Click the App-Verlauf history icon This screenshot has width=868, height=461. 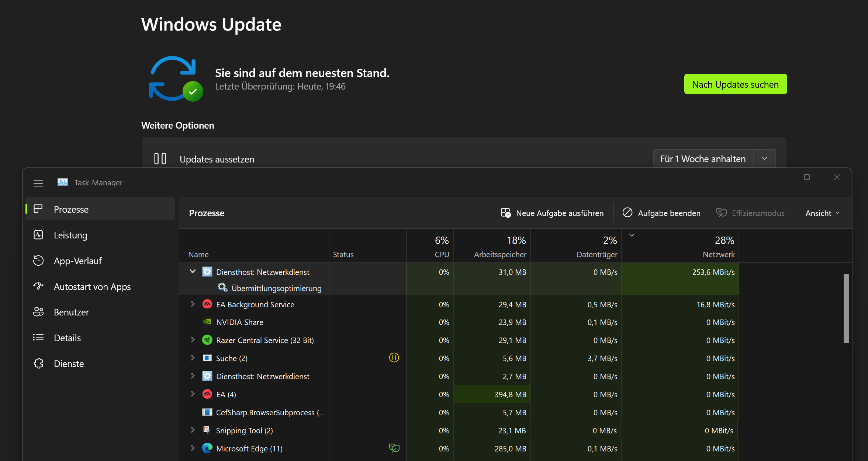(x=38, y=261)
